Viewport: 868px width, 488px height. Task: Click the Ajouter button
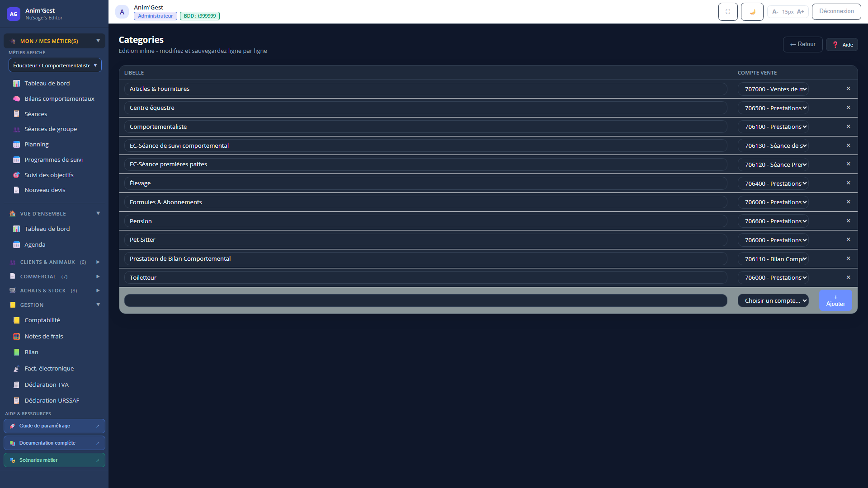[x=835, y=300]
